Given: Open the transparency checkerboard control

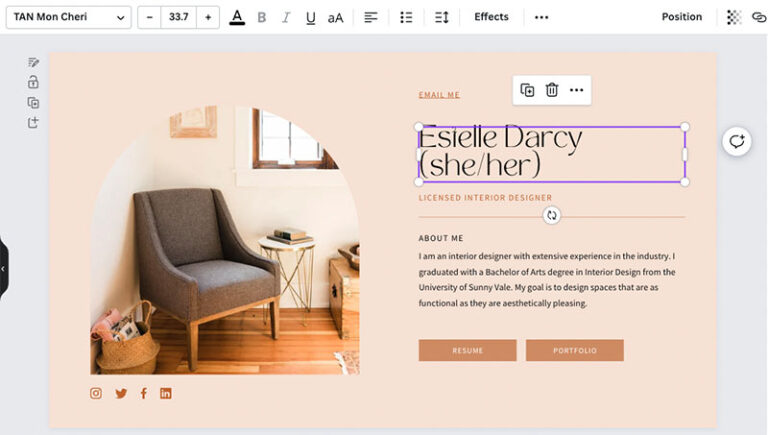Looking at the screenshot, I should click(733, 17).
